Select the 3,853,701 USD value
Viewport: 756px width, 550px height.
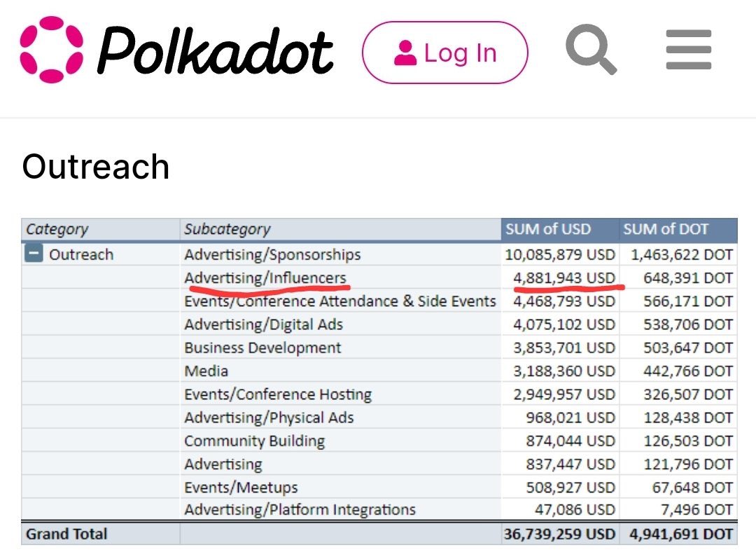pyautogui.click(x=564, y=348)
